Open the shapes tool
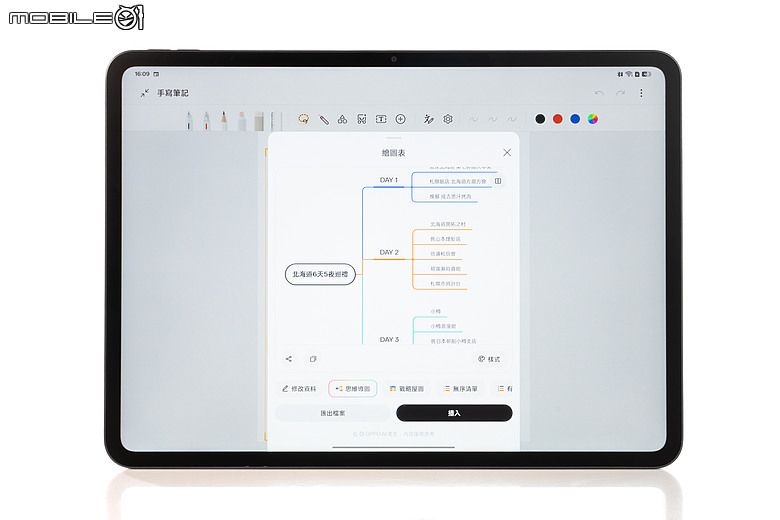The image size is (780, 520). 342,119
